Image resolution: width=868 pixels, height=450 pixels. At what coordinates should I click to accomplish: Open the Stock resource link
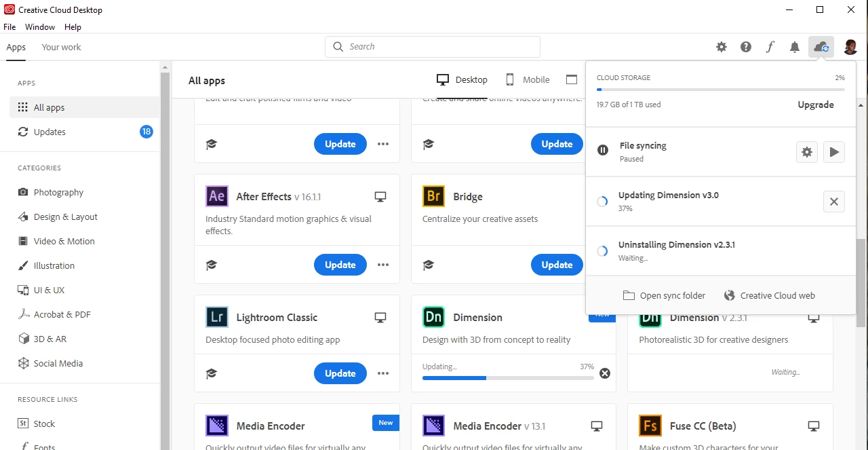pos(36,424)
